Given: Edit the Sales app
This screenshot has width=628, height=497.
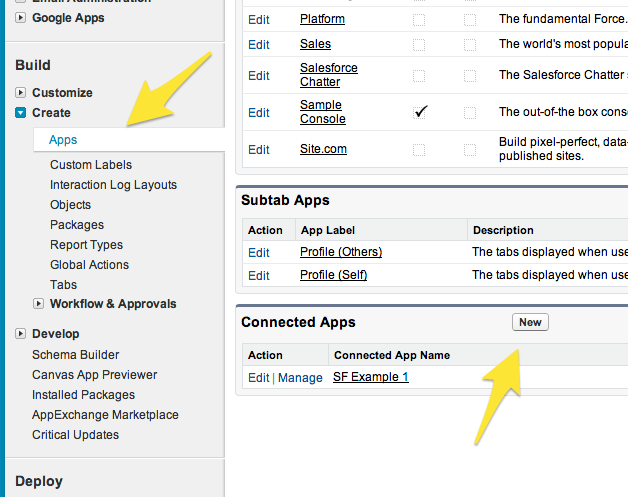Looking at the screenshot, I should pyautogui.click(x=259, y=44).
